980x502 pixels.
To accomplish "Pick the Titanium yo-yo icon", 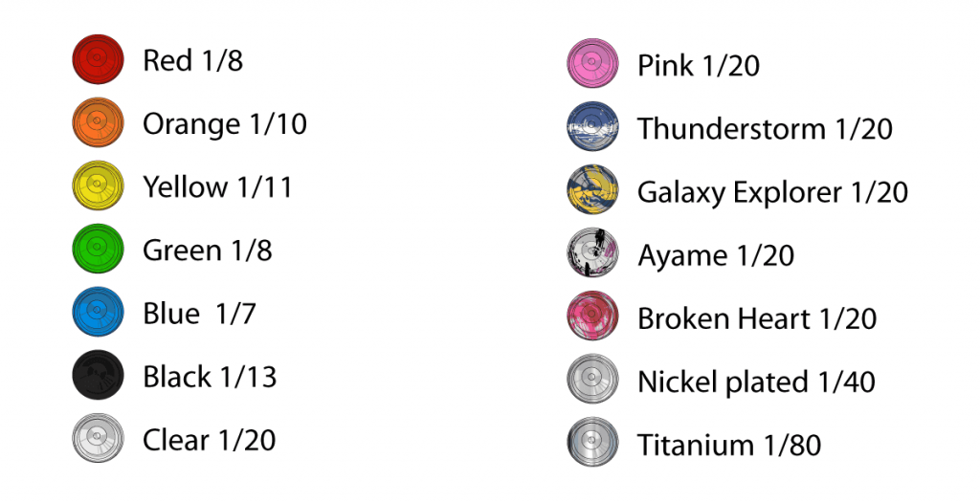I will (592, 444).
